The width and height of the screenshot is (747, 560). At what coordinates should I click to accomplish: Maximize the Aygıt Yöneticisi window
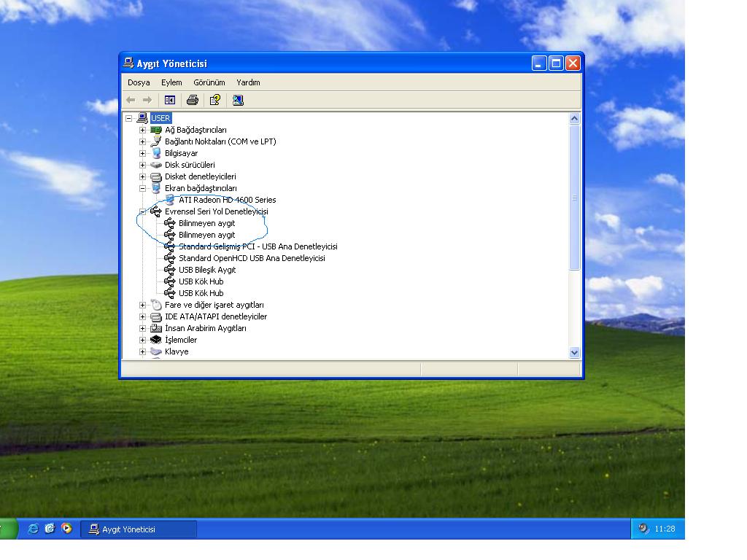click(x=556, y=63)
